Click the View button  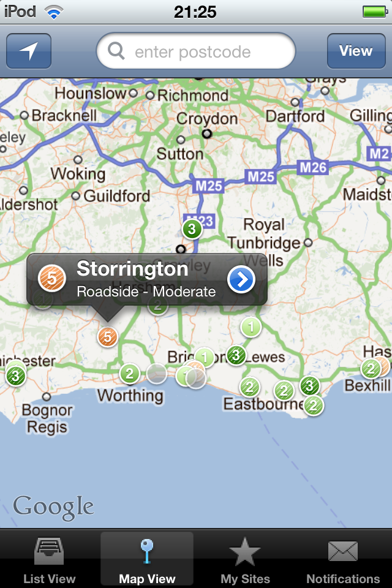click(356, 51)
